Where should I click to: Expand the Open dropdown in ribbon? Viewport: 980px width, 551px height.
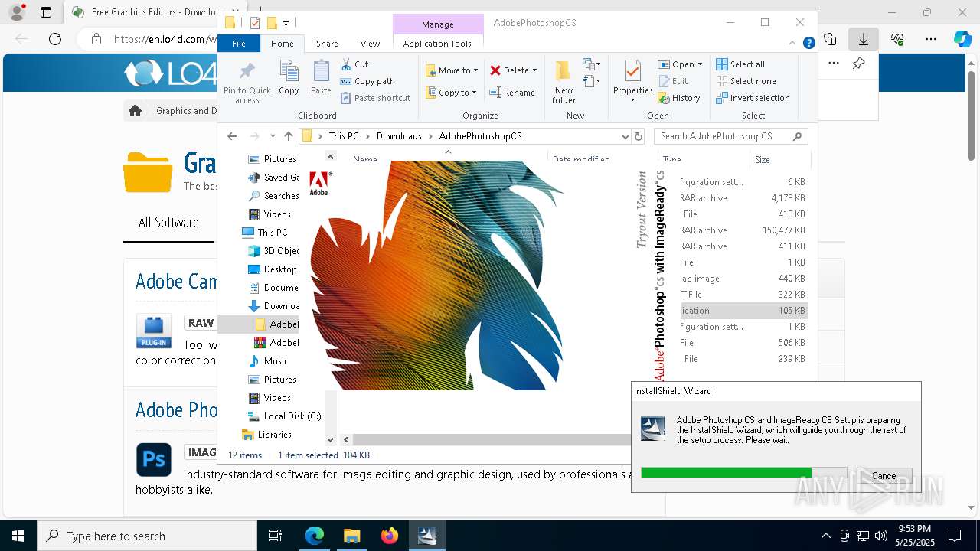pyautogui.click(x=699, y=64)
